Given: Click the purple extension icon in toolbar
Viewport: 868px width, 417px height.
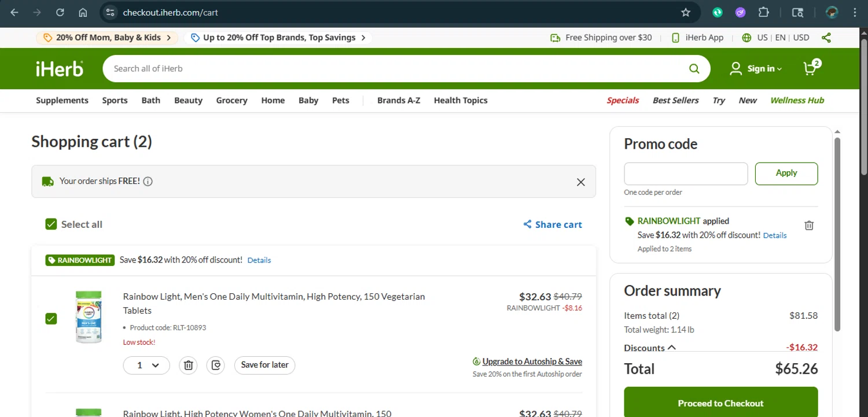Looking at the screenshot, I should click(741, 12).
